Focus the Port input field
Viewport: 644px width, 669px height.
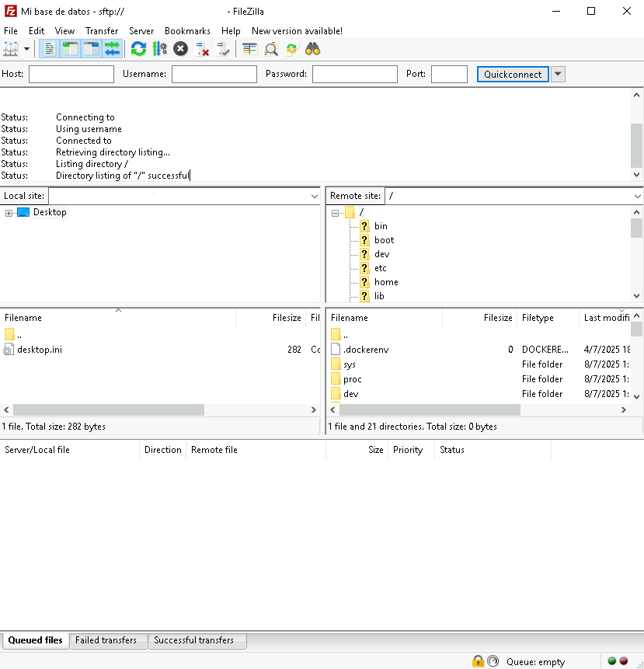tap(449, 75)
